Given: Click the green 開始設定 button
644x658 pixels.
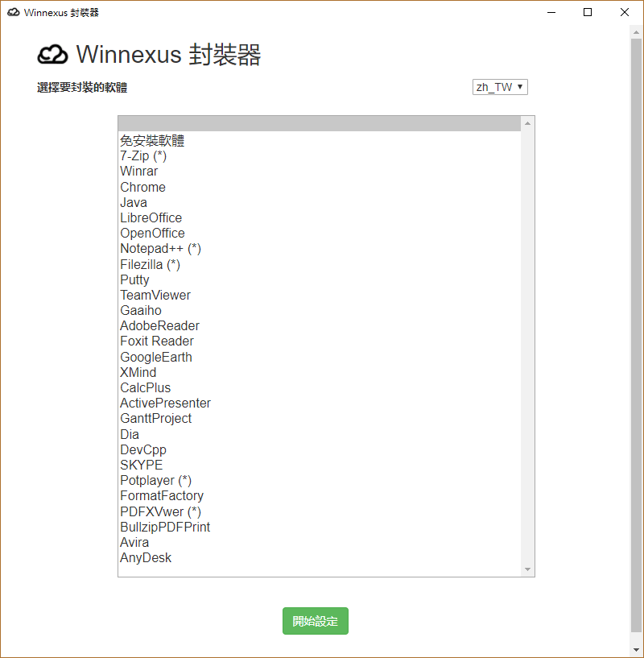Looking at the screenshot, I should pos(315,621).
